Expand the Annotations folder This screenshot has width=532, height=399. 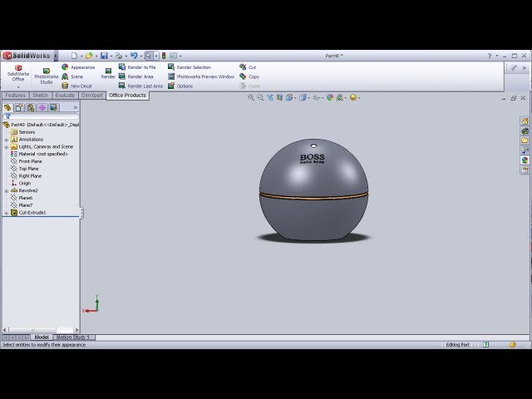(6, 140)
